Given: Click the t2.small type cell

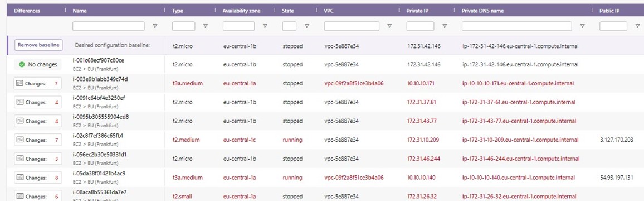Looking at the screenshot, I should [182, 197].
